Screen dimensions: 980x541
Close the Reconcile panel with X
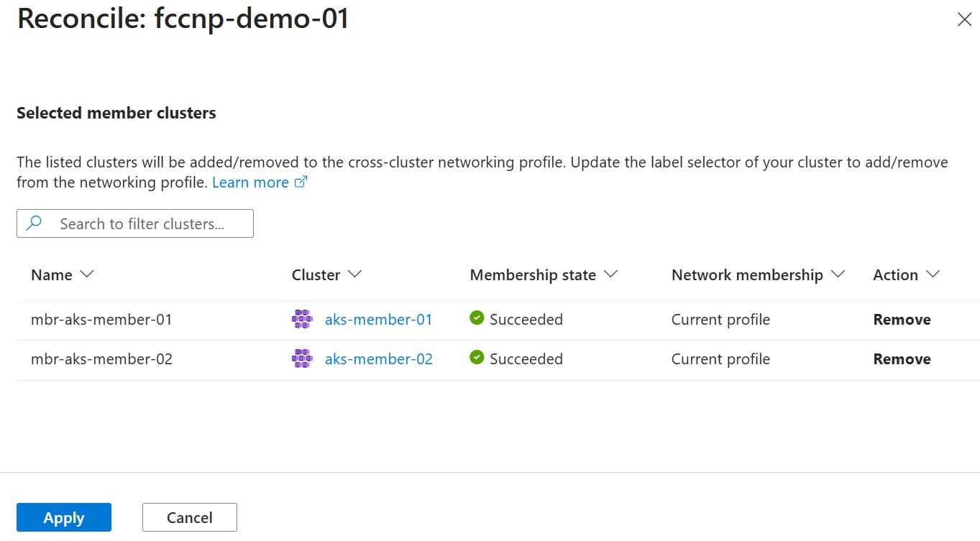pyautogui.click(x=964, y=20)
